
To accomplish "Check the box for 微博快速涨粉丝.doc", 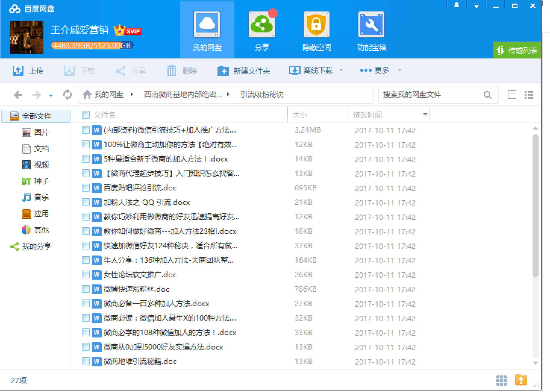I will coord(86,289).
